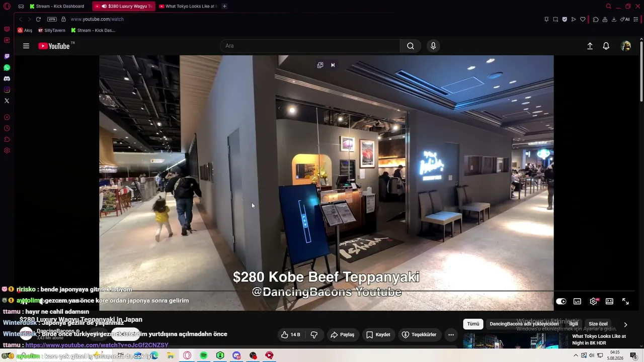Open File Explorer from the taskbar

coord(171,355)
